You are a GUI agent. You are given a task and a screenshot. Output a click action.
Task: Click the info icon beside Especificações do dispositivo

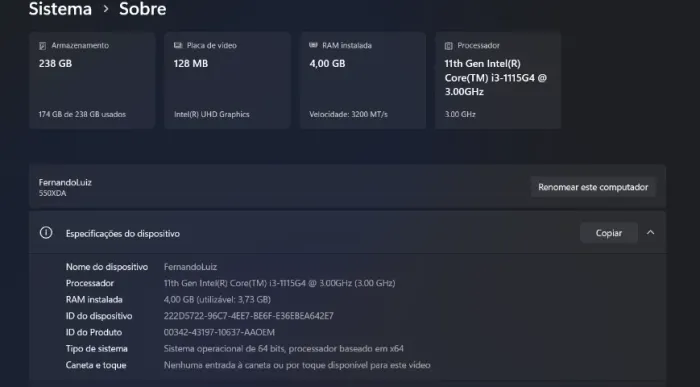tap(46, 233)
